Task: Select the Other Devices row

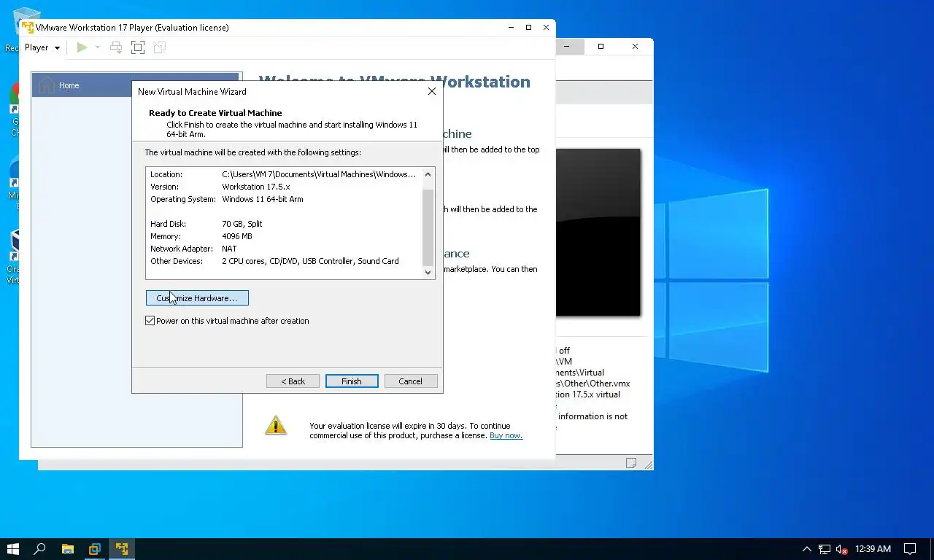Action: tap(283, 261)
